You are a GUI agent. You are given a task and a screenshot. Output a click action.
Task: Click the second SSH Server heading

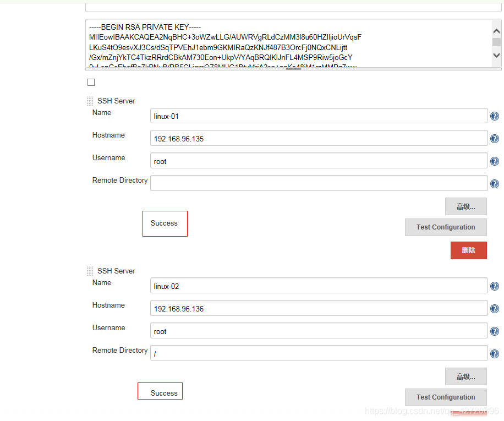(x=116, y=271)
